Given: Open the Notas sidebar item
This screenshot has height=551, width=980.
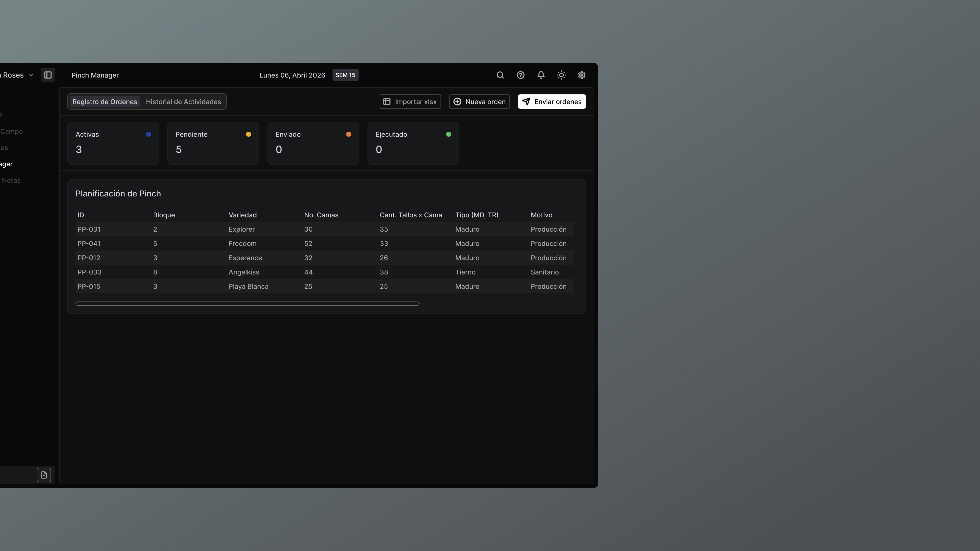Looking at the screenshot, I should click(11, 180).
